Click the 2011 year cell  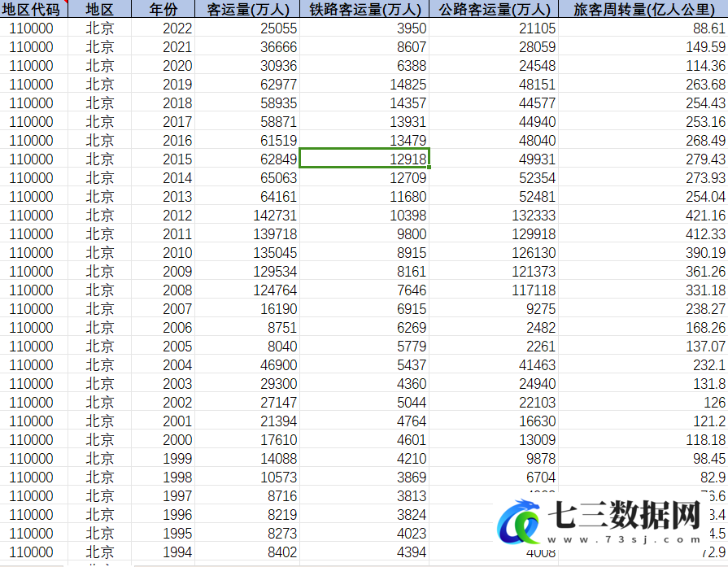pyautogui.click(x=163, y=233)
